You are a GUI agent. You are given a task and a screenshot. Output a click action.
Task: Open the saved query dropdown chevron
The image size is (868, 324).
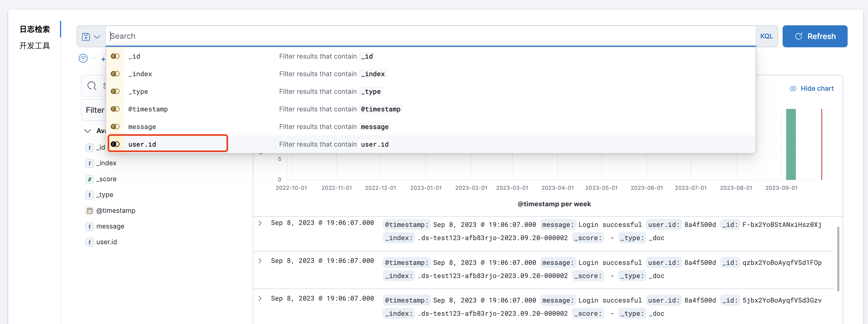click(97, 36)
